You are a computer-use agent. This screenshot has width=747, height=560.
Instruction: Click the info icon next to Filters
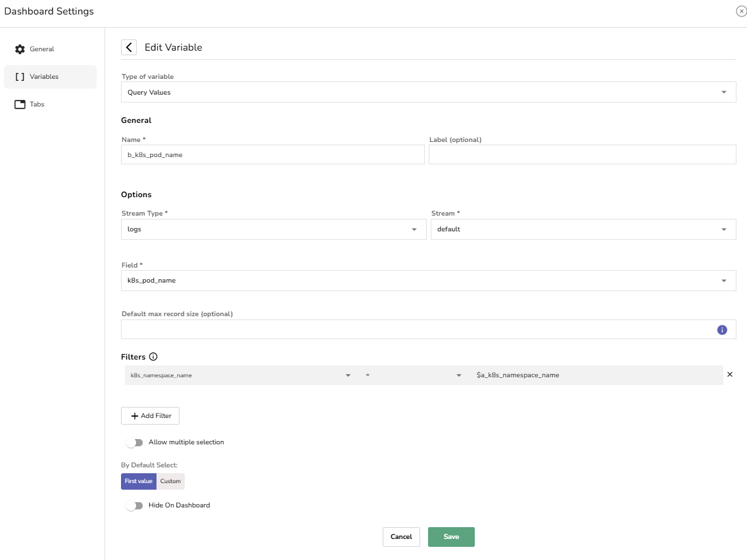(x=153, y=357)
